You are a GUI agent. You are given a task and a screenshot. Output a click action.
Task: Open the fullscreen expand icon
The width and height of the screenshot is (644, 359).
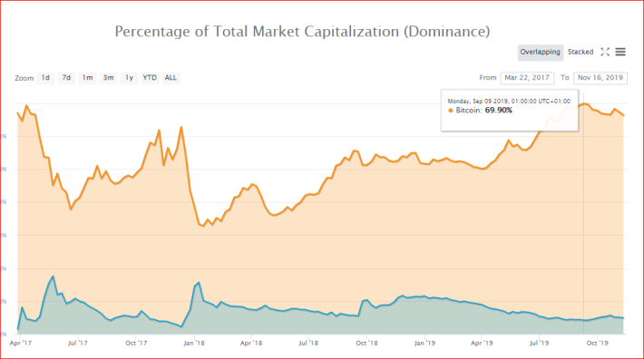[x=605, y=52]
